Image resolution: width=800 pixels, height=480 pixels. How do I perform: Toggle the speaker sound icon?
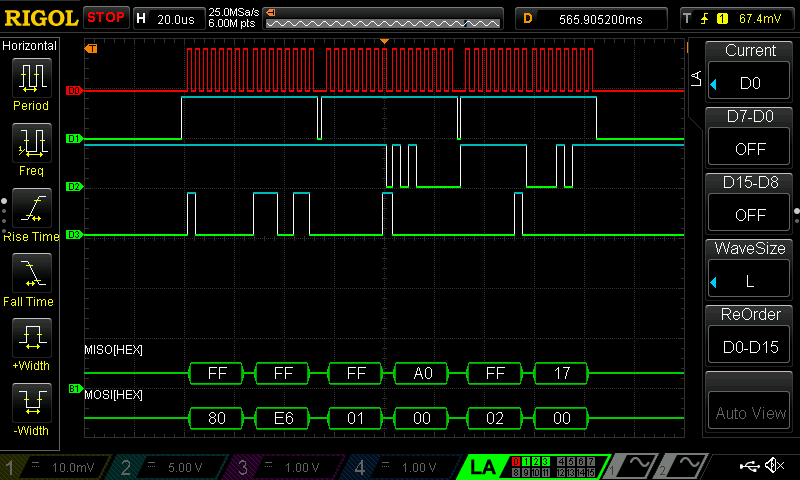tap(774, 466)
